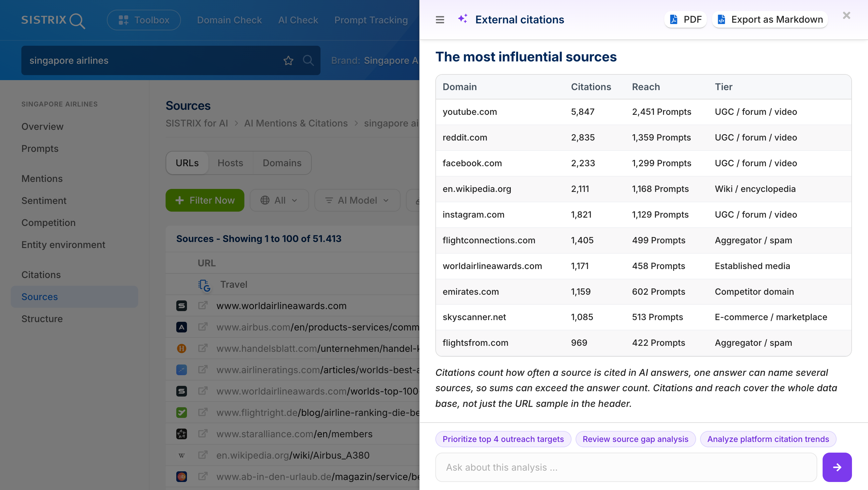Open external link icon for airlineratings.com row
868x490 pixels.
point(203,370)
